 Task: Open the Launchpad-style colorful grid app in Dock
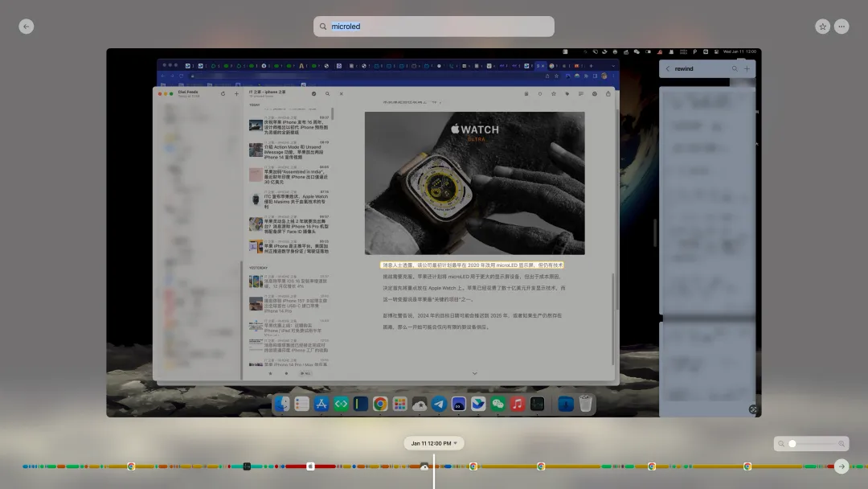[399, 404]
